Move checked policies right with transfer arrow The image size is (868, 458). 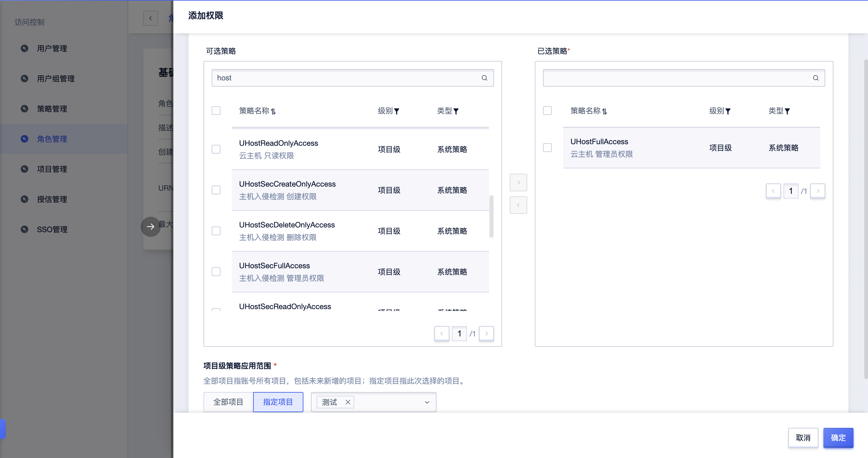[x=518, y=182]
